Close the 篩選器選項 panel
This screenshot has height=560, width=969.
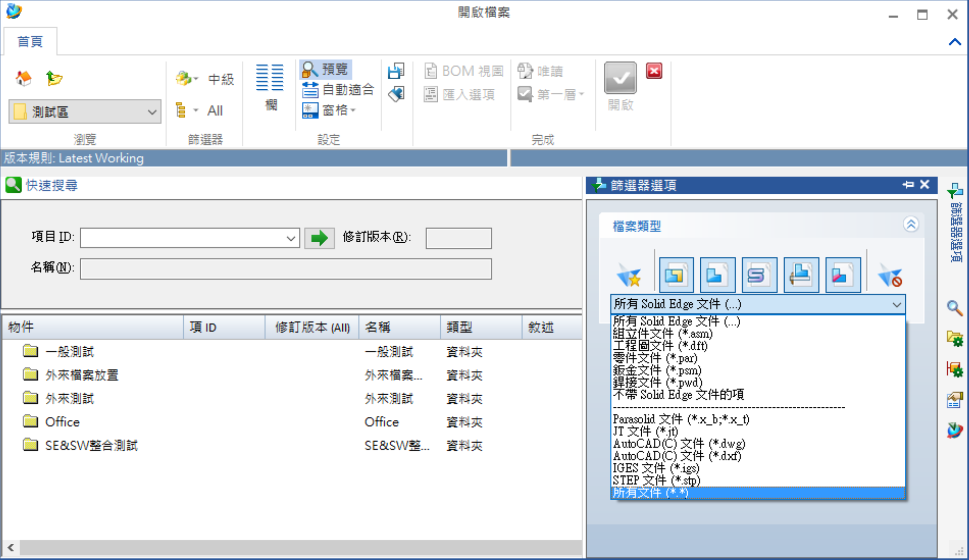pos(925,185)
